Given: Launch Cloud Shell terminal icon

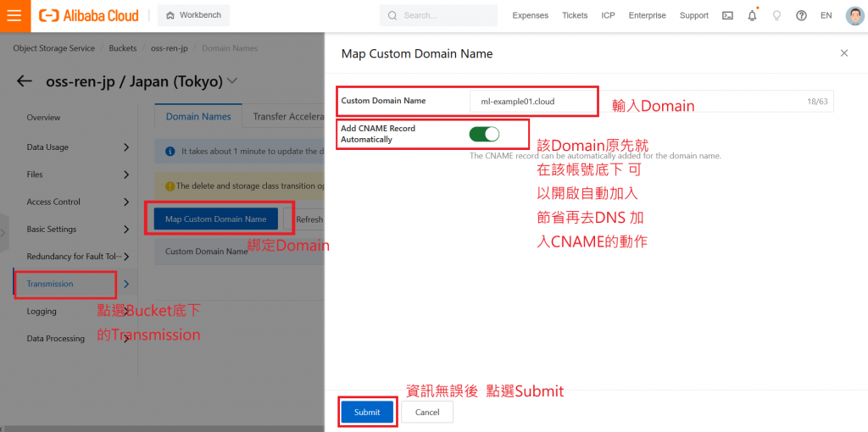Looking at the screenshot, I should (727, 15).
